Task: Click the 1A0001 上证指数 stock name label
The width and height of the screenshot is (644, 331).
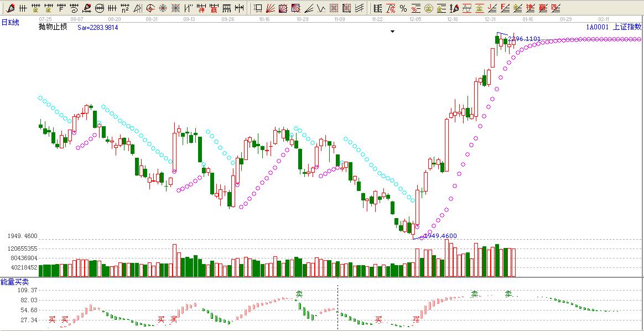Action: 614,27
